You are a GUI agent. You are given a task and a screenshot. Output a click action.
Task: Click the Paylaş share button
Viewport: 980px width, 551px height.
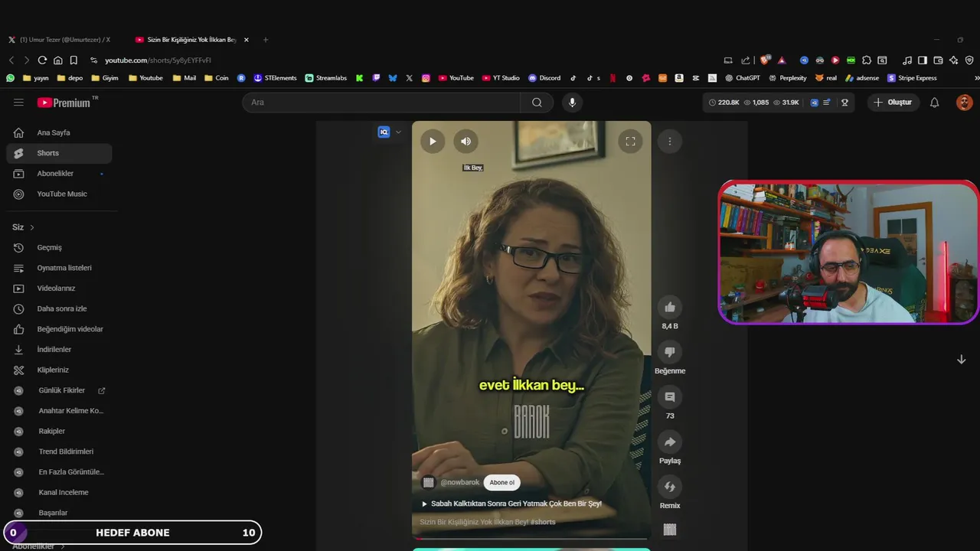click(670, 442)
